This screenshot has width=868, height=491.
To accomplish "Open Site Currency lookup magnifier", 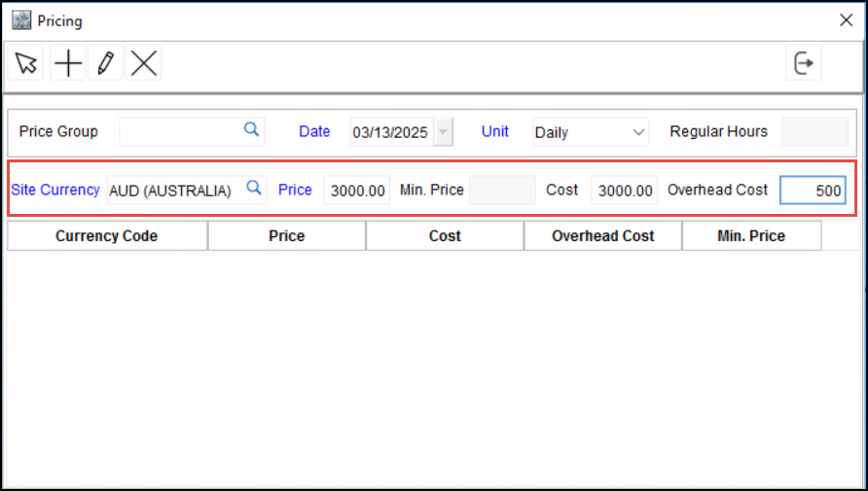I will tap(254, 189).
